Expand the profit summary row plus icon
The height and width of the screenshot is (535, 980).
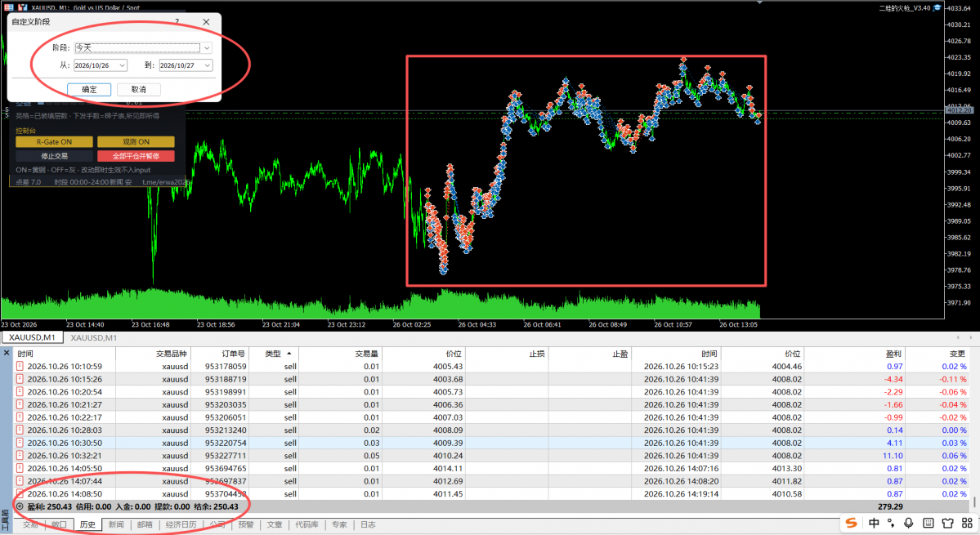20,507
